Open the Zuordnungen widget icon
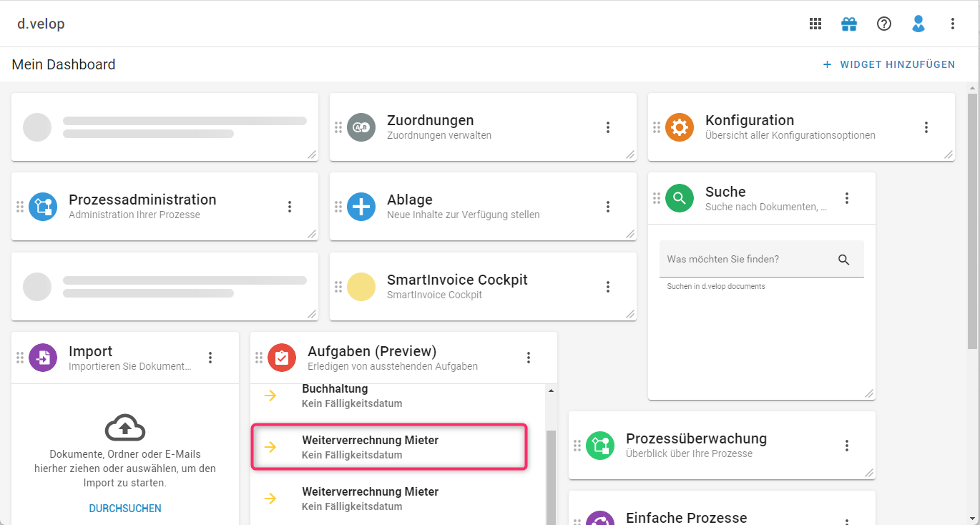This screenshot has width=980, height=525. point(361,127)
